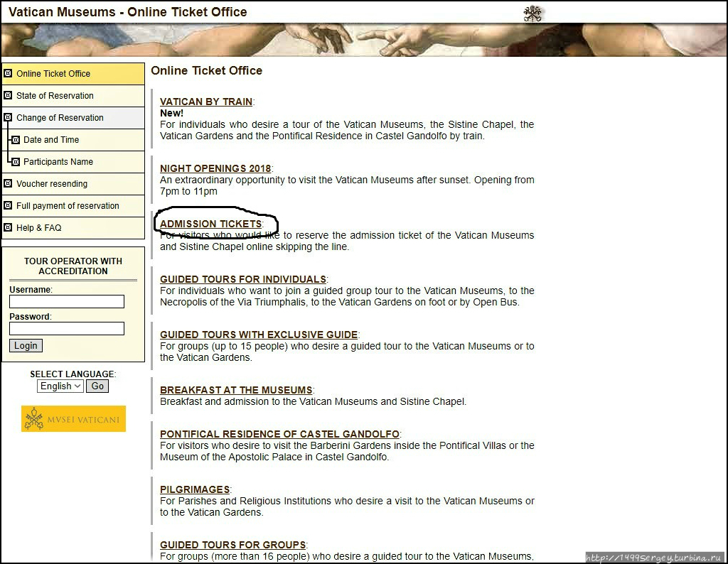Open Pontifical Residence of Castel Gandolfo link
Viewport: 728px width, 564px height.
(x=279, y=434)
